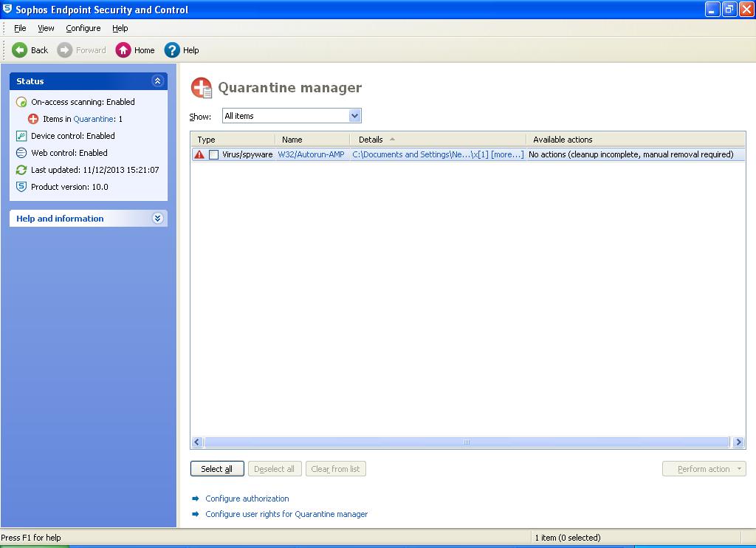Open the File menu

pyautogui.click(x=20, y=29)
